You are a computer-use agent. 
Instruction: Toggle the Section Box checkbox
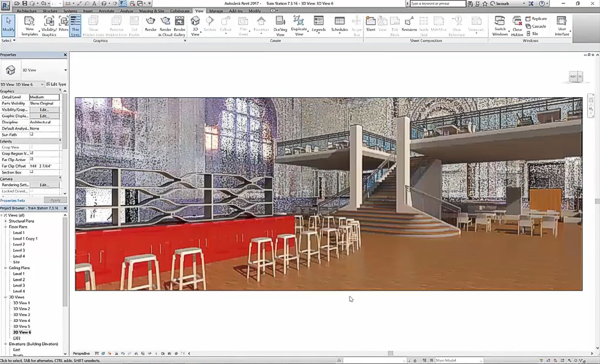pos(32,172)
